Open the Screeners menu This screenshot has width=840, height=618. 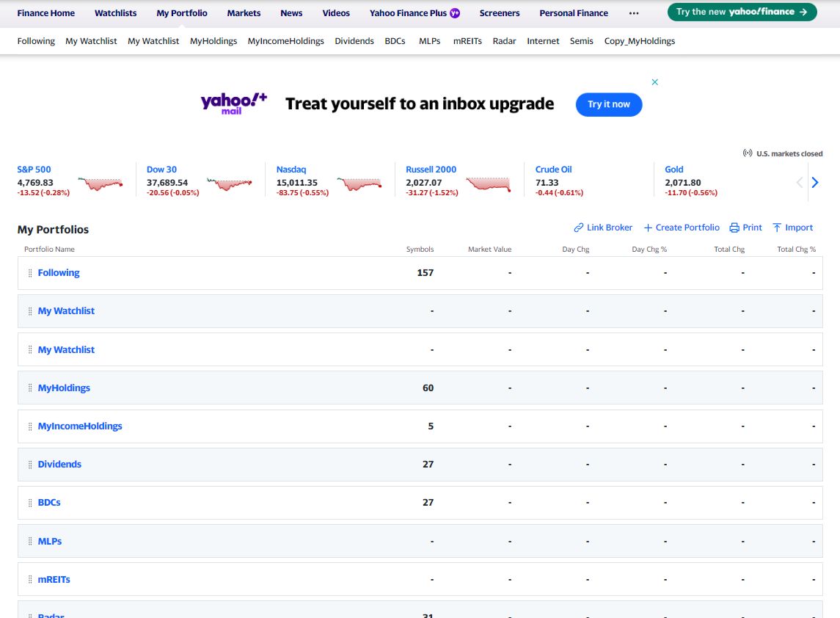pos(500,13)
